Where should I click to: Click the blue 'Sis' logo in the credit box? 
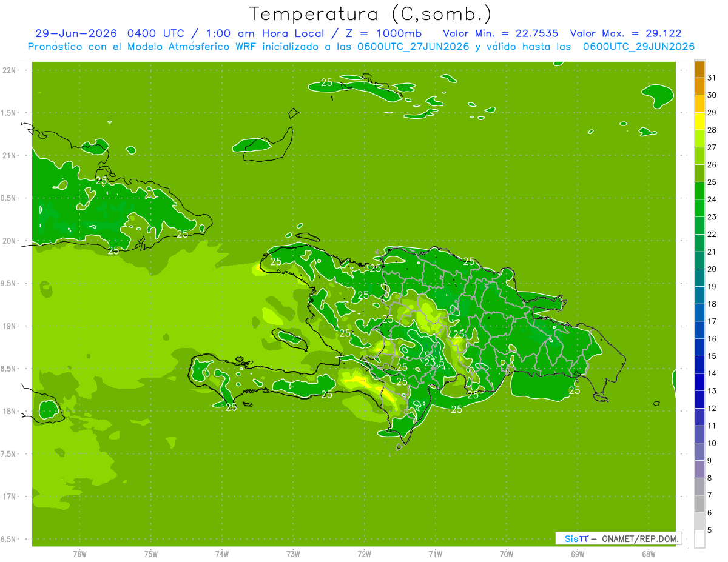pos(571,538)
